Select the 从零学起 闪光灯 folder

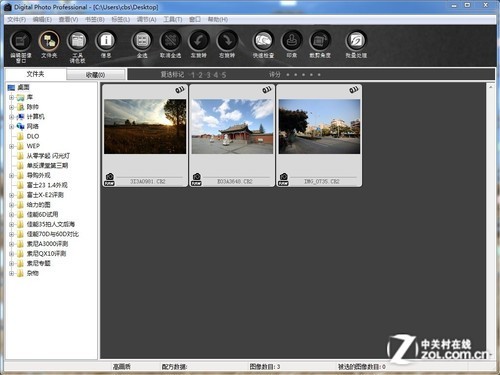click(x=48, y=156)
